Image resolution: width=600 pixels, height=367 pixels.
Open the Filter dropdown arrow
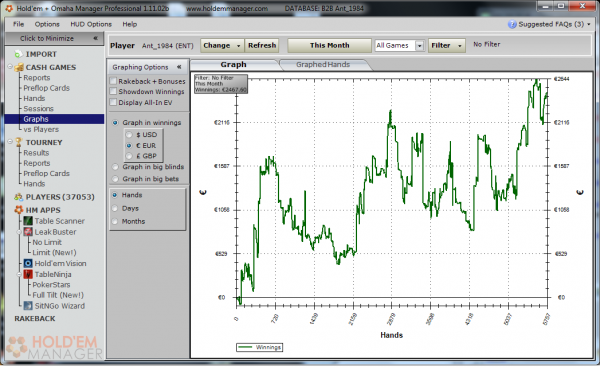(460, 46)
